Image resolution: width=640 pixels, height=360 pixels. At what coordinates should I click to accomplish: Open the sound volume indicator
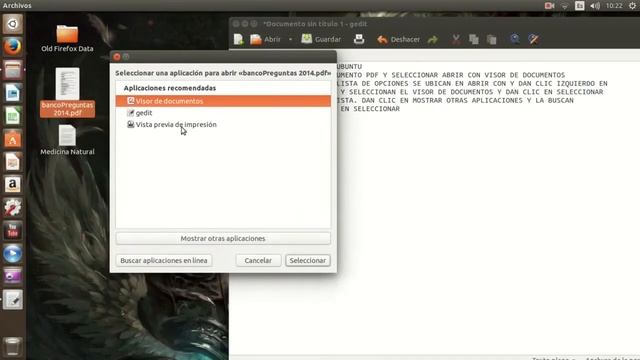(x=595, y=6)
